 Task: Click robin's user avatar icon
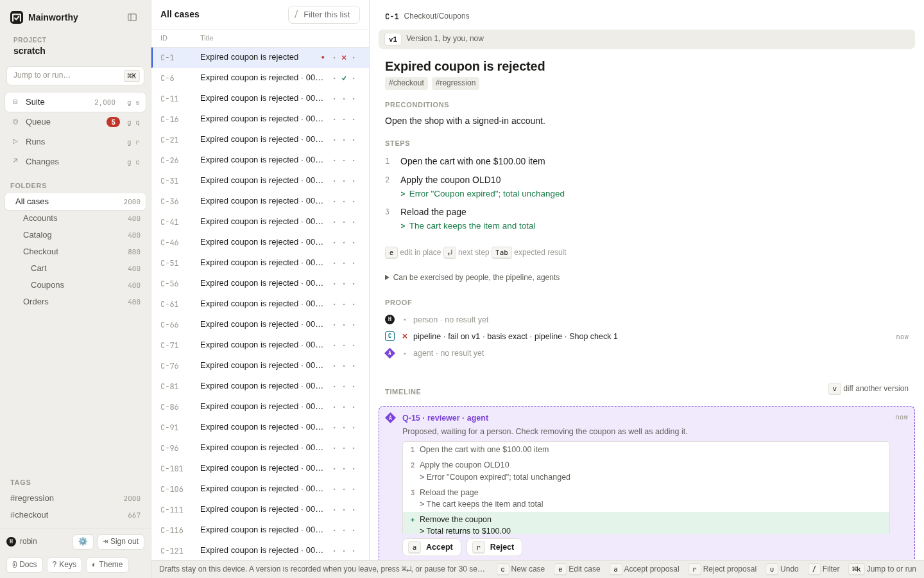pos(11,541)
